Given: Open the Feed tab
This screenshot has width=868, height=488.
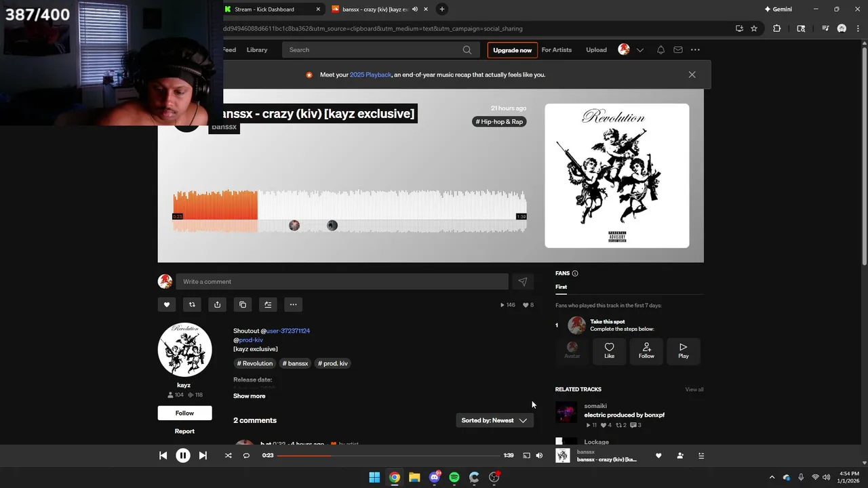Looking at the screenshot, I should pyautogui.click(x=229, y=49).
